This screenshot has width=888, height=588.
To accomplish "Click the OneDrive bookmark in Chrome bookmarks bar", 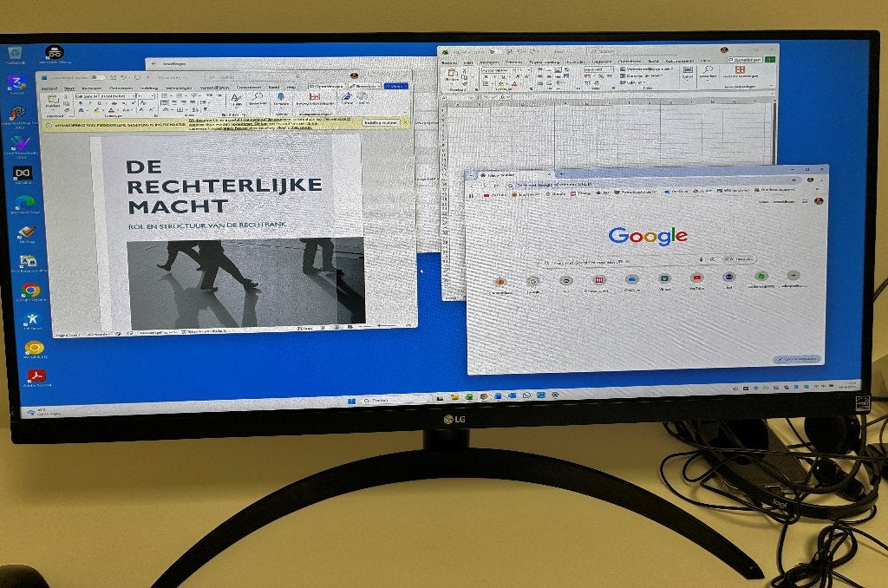I will 676,192.
